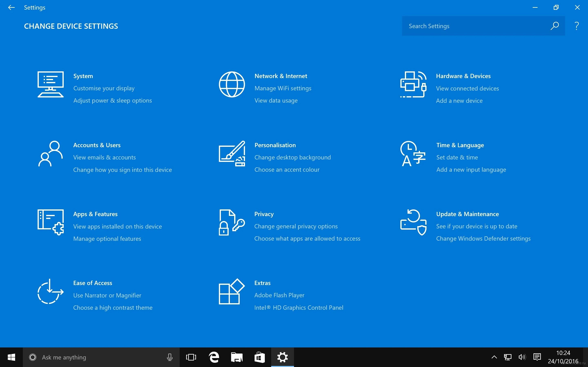Open the Customise your display link
588x367 pixels.
(104, 88)
